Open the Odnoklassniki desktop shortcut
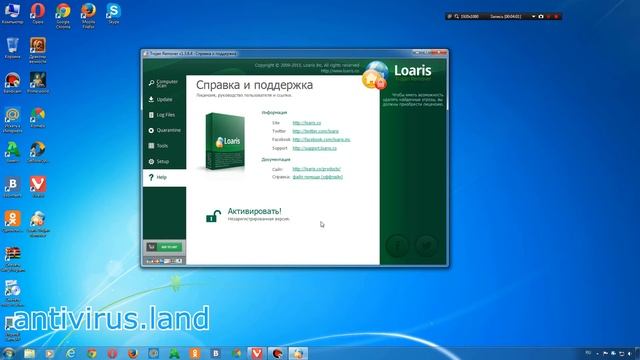This screenshot has width=640, height=360. (12, 222)
